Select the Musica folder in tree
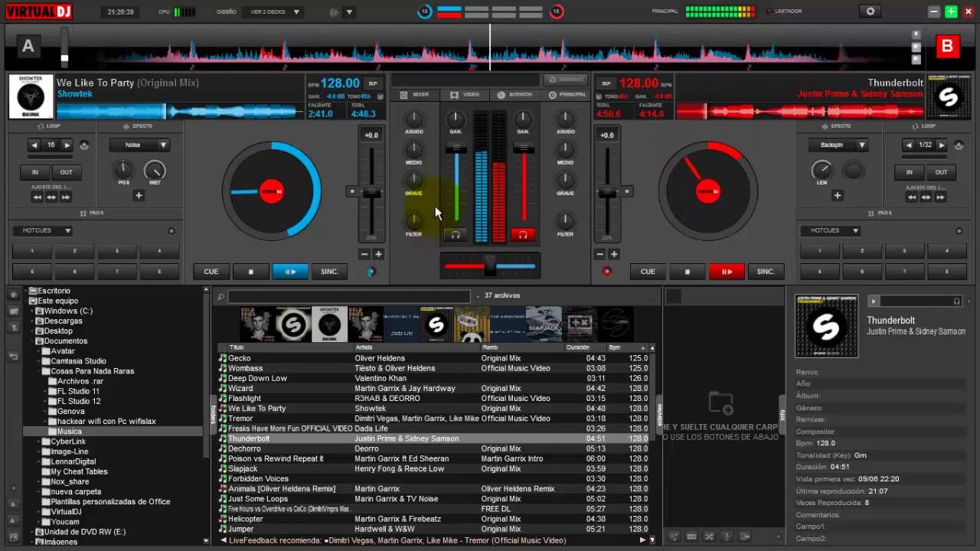Image resolution: width=980 pixels, height=551 pixels. 69,432
